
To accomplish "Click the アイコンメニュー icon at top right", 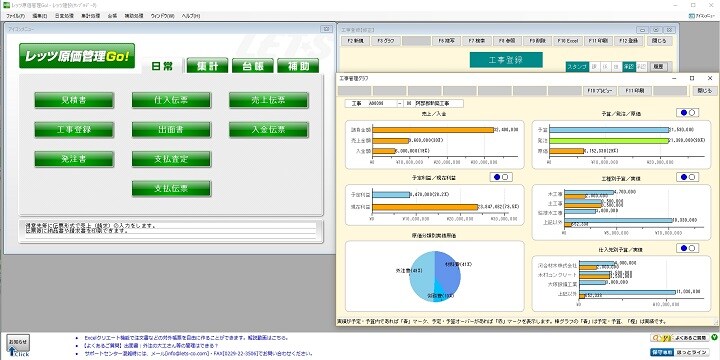I will [702, 16].
